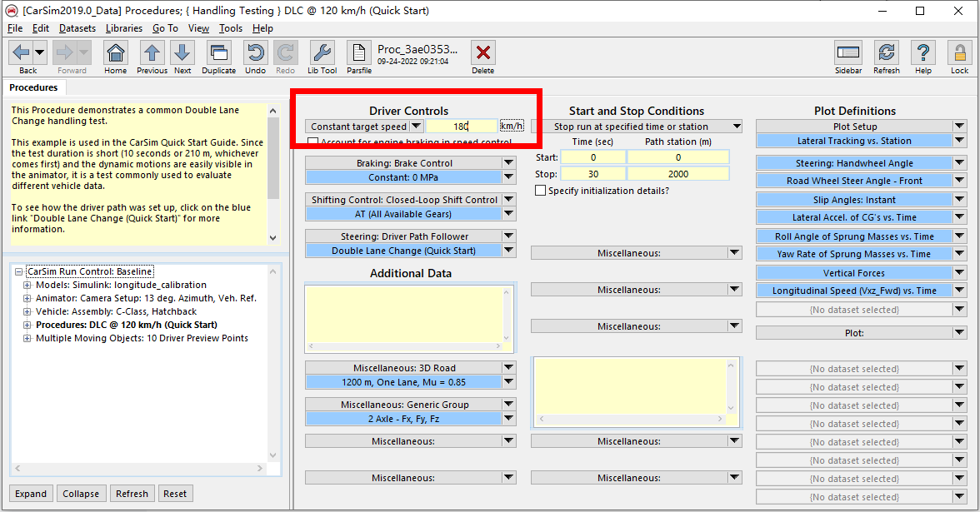
Task: Open the File menu
Action: (15, 28)
